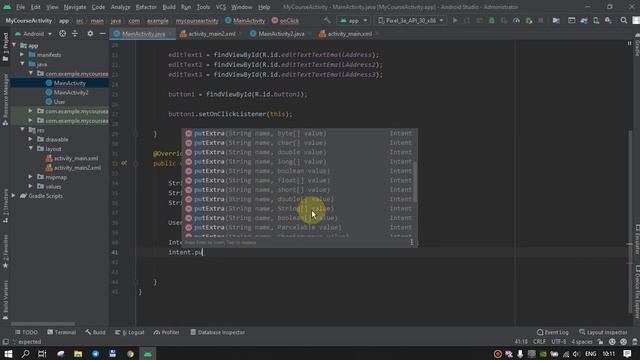The height and width of the screenshot is (360, 640).
Task: Toggle the Project side tool window
Action: coord(5,47)
